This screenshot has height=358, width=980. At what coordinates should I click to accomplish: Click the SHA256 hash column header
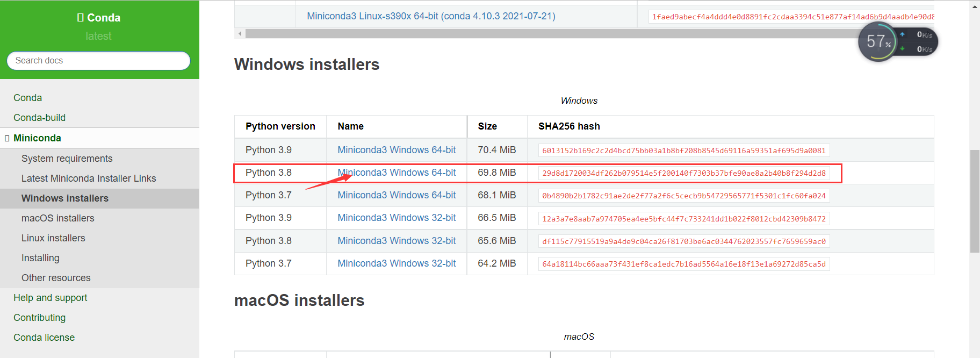(x=569, y=126)
